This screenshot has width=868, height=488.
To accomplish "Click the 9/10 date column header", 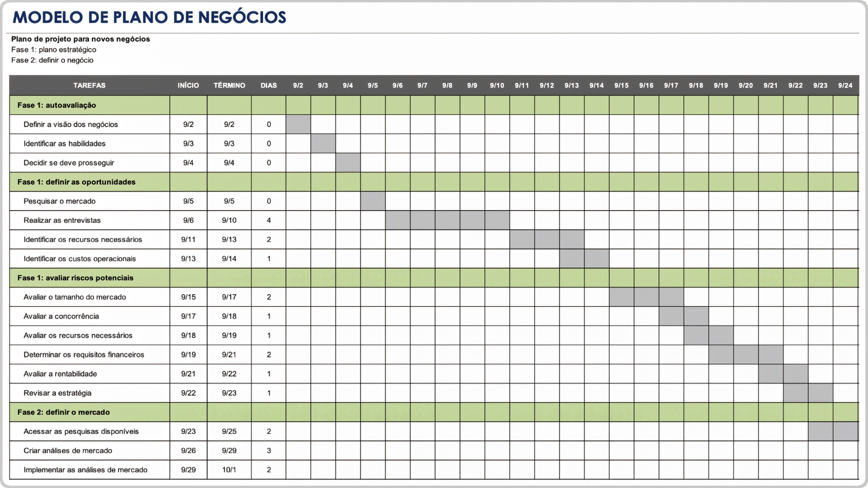I will coord(497,85).
